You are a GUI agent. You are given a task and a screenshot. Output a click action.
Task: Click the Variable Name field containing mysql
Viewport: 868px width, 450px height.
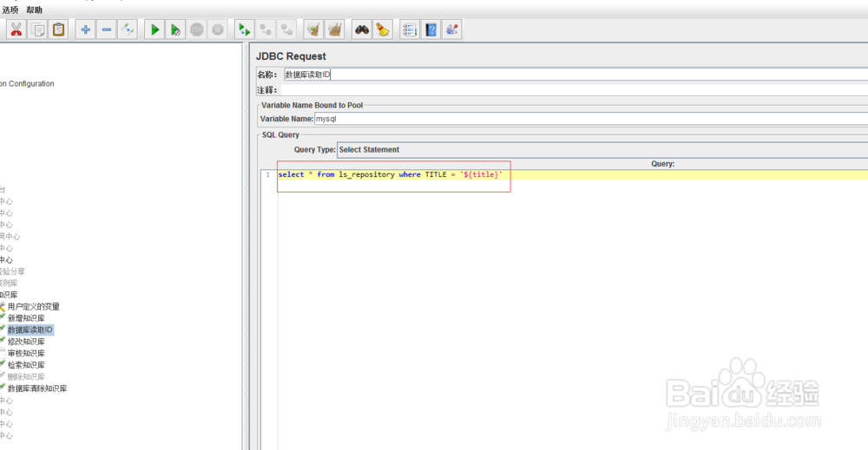pyautogui.click(x=591, y=119)
